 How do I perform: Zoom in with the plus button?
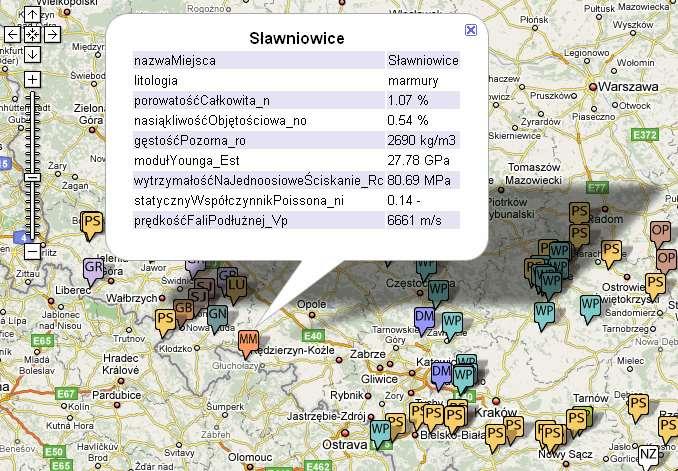[32, 80]
